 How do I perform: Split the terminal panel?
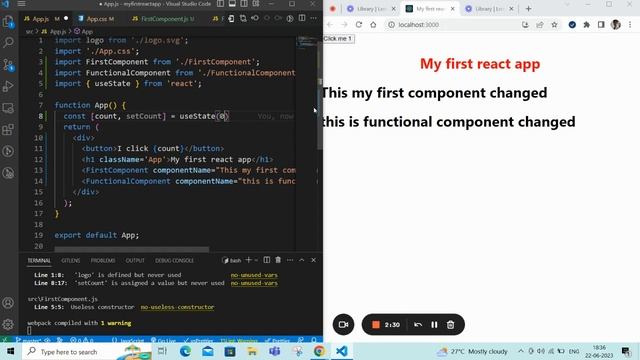pyautogui.click(x=267, y=260)
